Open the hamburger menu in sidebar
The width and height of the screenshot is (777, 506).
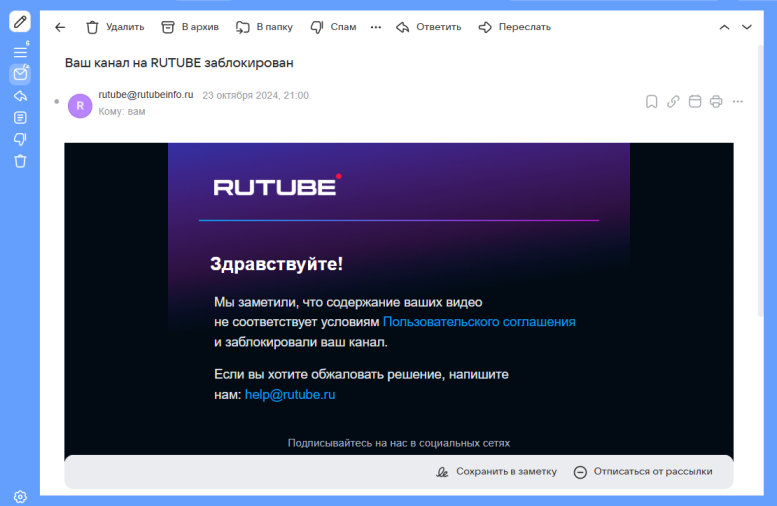[20, 52]
